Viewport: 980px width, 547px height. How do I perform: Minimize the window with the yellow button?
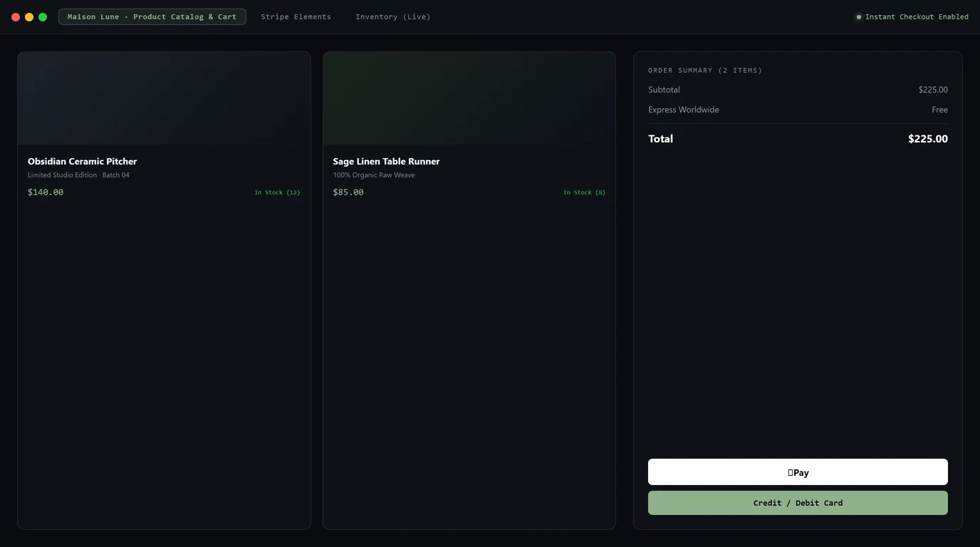[x=29, y=17]
